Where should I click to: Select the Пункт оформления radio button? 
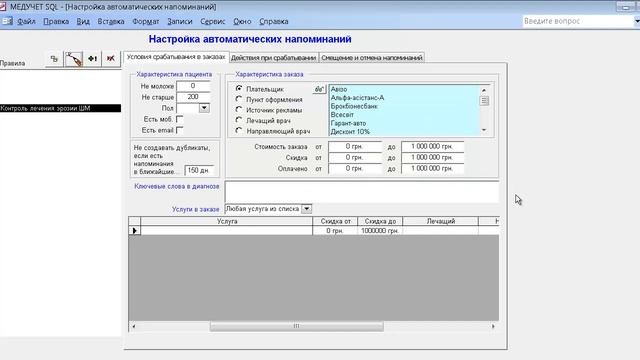click(239, 99)
